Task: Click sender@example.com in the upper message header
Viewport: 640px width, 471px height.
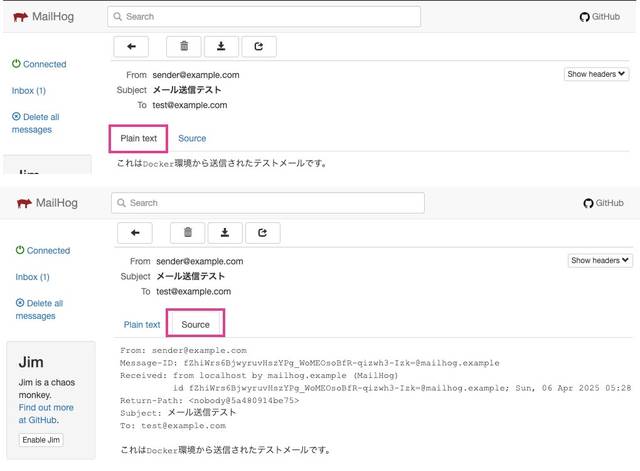Action: (x=196, y=75)
